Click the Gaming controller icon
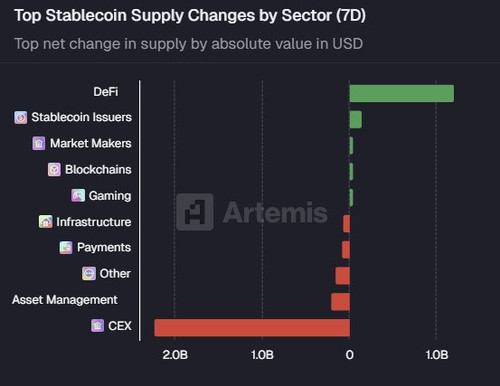This screenshot has width=500, height=386. [x=78, y=196]
